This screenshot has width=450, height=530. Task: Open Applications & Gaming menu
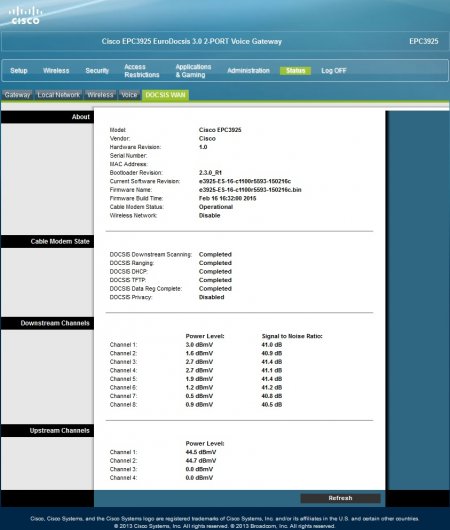(x=193, y=71)
